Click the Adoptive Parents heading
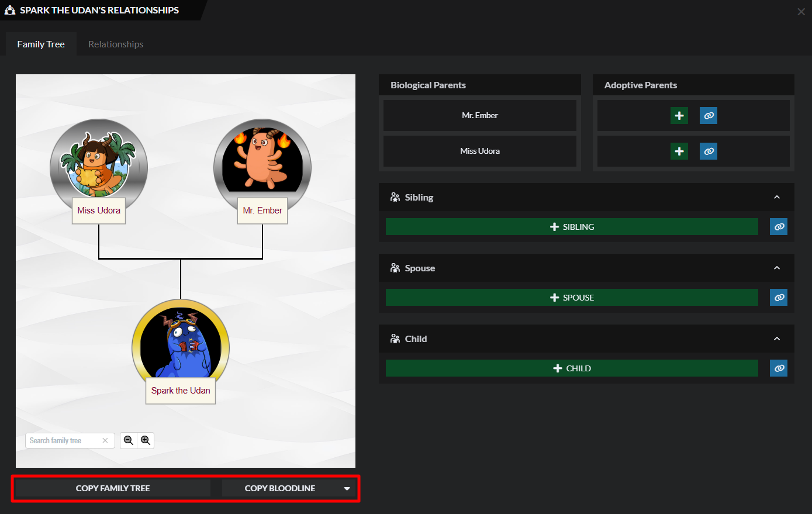Screen dimensions: 812x514 pos(641,85)
